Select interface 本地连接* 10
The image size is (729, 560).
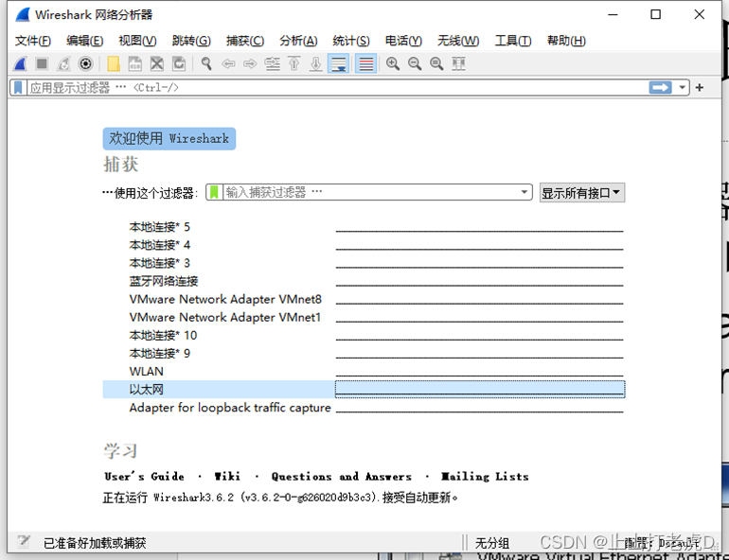(x=364, y=335)
